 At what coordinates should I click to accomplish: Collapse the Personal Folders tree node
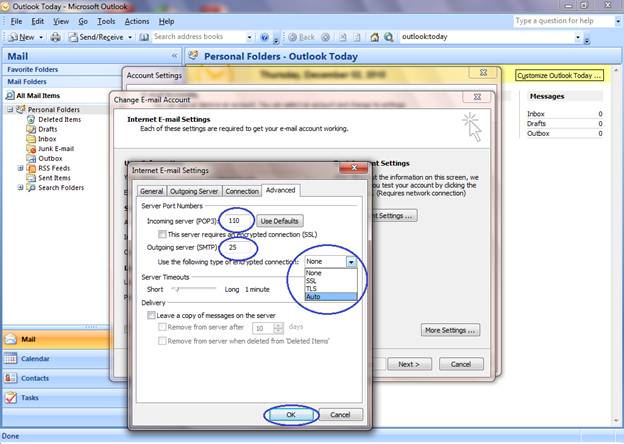(x=10, y=109)
